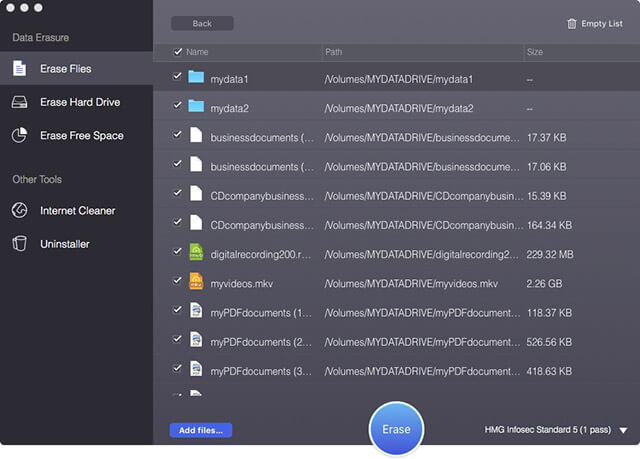The height and width of the screenshot is (459, 640).
Task: Open the Internet Cleaner tool
Action: [x=76, y=211]
